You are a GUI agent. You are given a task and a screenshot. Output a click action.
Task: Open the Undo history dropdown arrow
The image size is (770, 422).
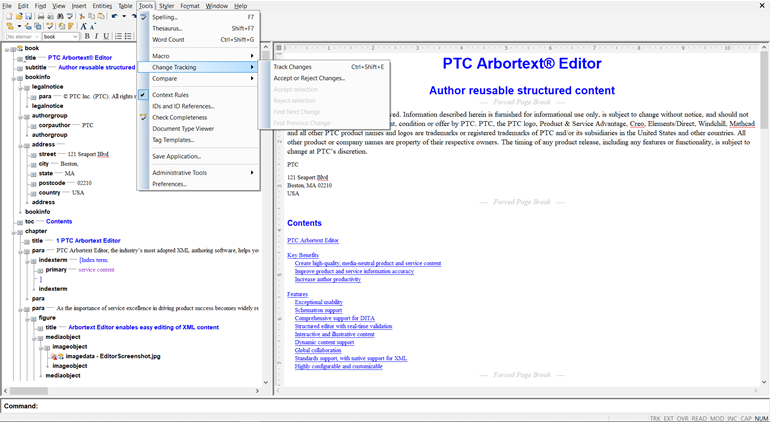124,16
